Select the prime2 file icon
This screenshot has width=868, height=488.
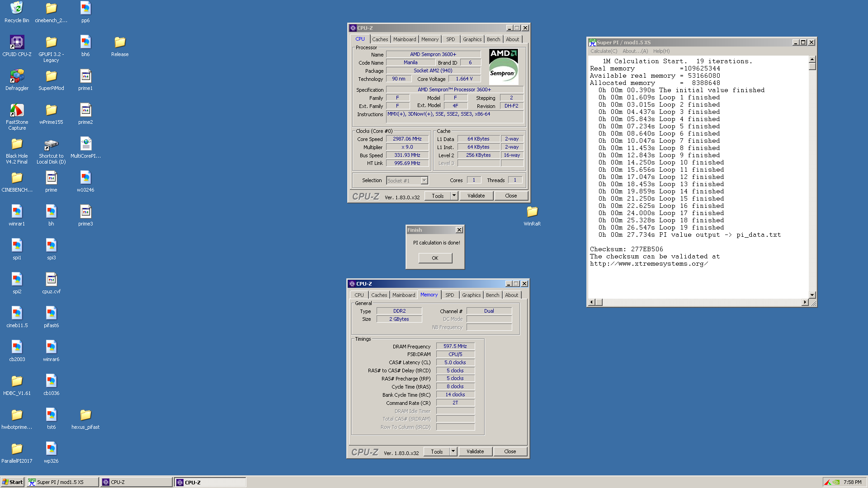click(85, 114)
